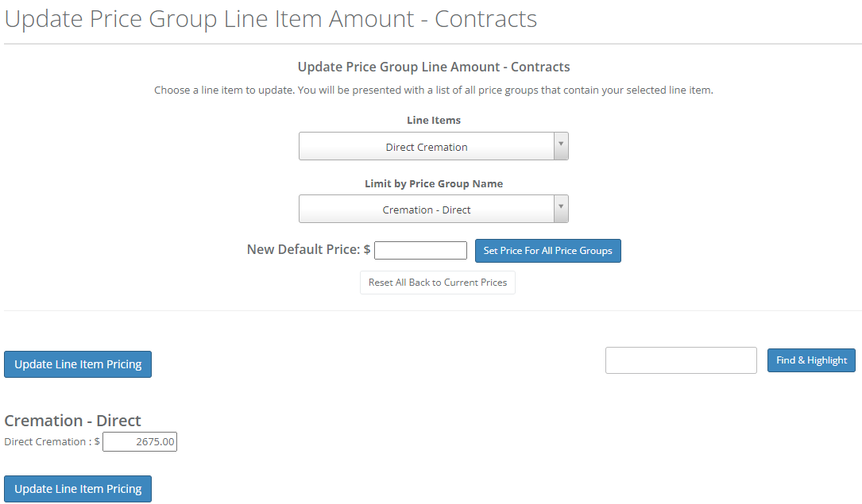Image resolution: width=862 pixels, height=504 pixels.
Task: Click the Cremation - Direct section heading
Action: coord(72,420)
